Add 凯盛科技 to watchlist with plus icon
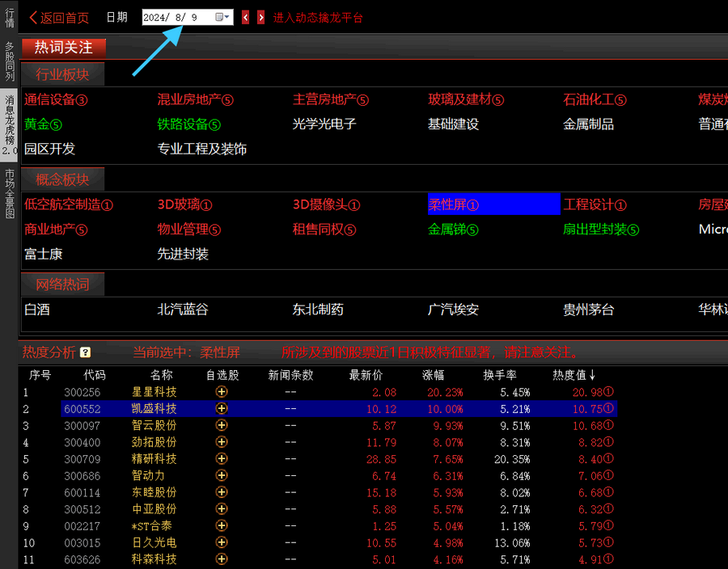Image resolution: width=728 pixels, height=569 pixels. [x=222, y=409]
